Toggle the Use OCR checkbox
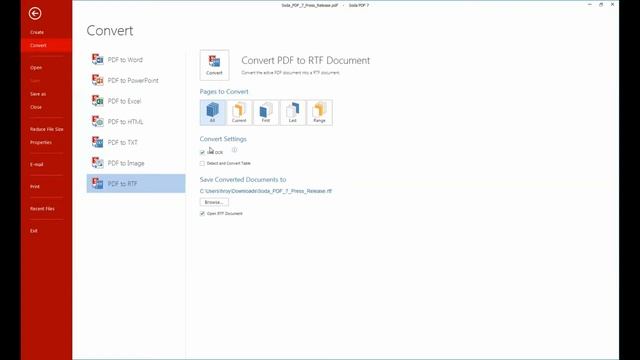 [202, 152]
